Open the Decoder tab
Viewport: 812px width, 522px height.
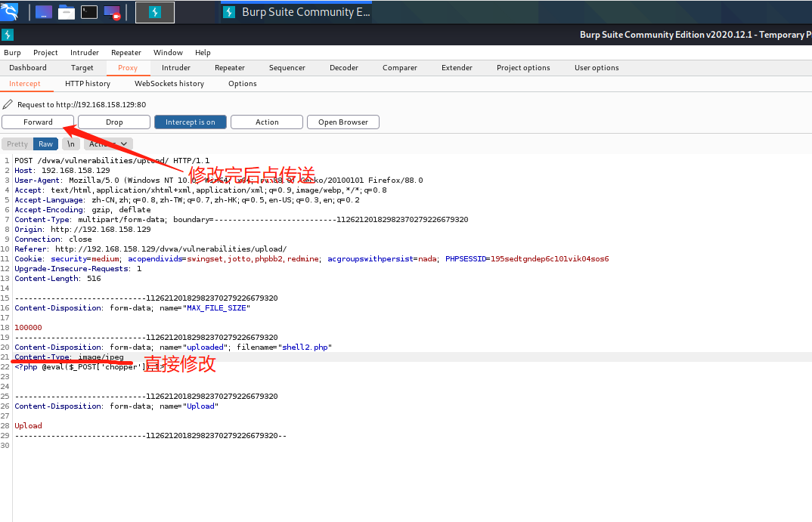pos(344,68)
